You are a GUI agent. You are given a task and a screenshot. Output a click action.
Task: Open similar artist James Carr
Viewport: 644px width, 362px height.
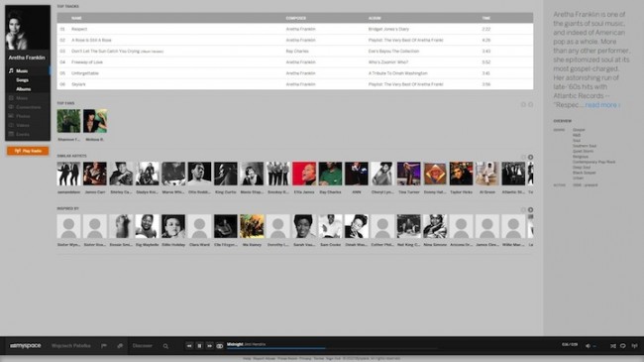pos(95,174)
